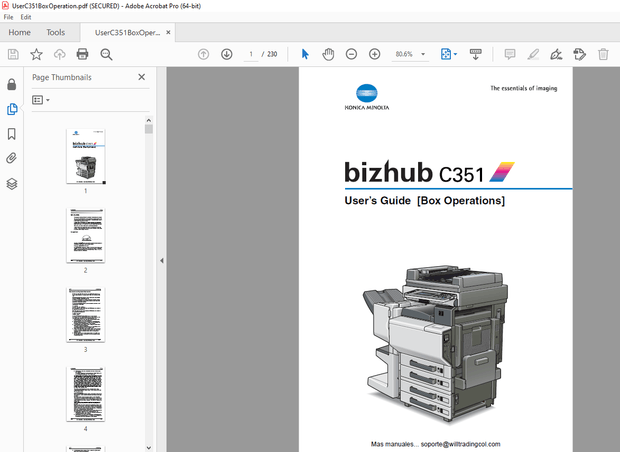Open the File menu
Viewport: 620px width, 452px height.
coord(10,17)
